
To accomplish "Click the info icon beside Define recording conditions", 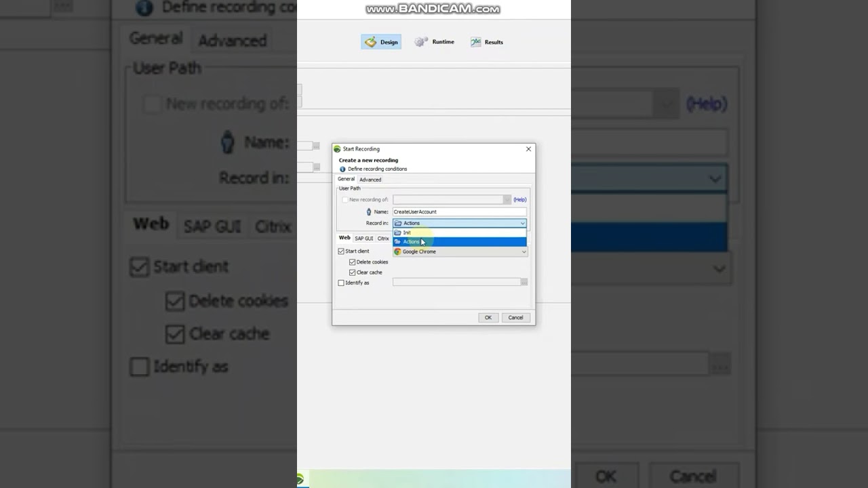I will 342,169.
